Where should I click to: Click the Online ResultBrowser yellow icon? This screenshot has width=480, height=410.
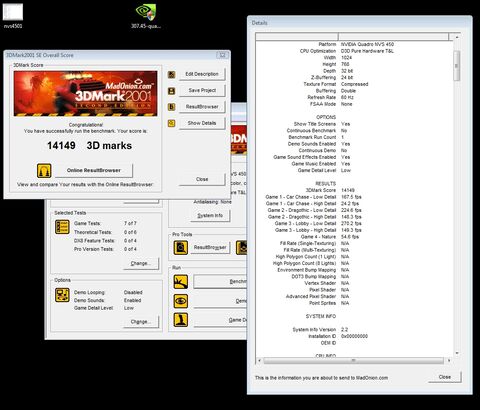point(44,170)
